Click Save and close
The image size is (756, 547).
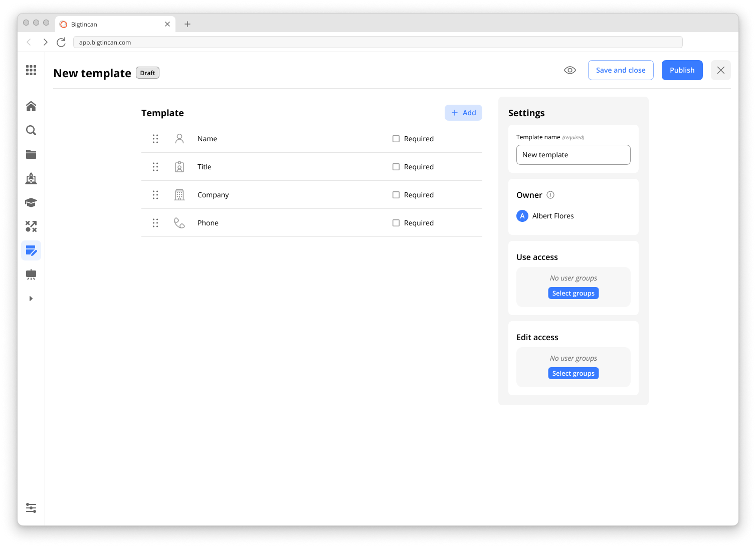[x=620, y=70]
